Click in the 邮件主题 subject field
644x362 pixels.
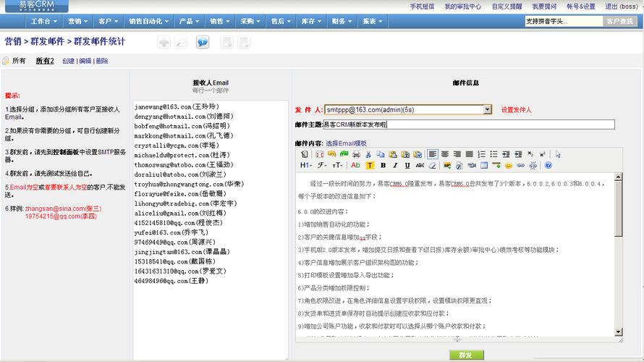point(469,125)
